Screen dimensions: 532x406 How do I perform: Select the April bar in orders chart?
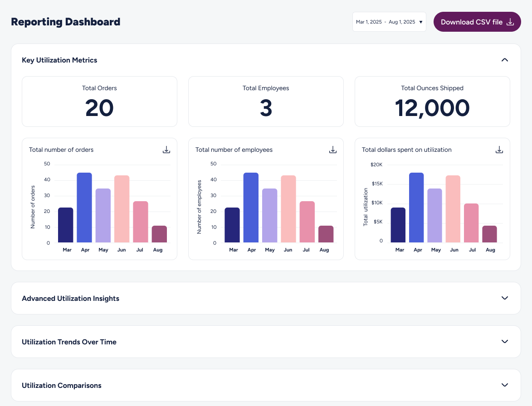click(84, 208)
